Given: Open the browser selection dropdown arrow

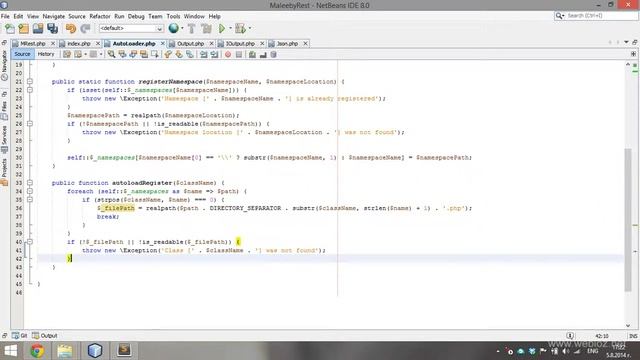Looking at the screenshot, I should pyautogui.click(x=182, y=28).
